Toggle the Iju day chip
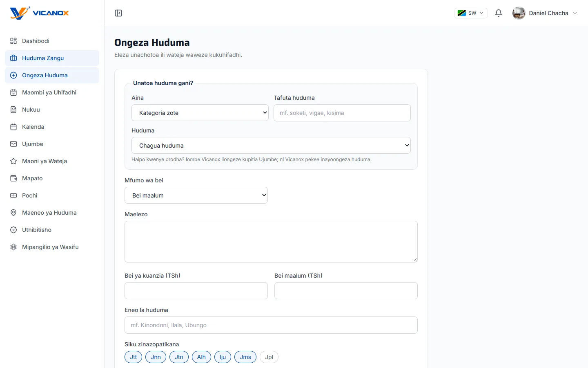 click(x=223, y=357)
